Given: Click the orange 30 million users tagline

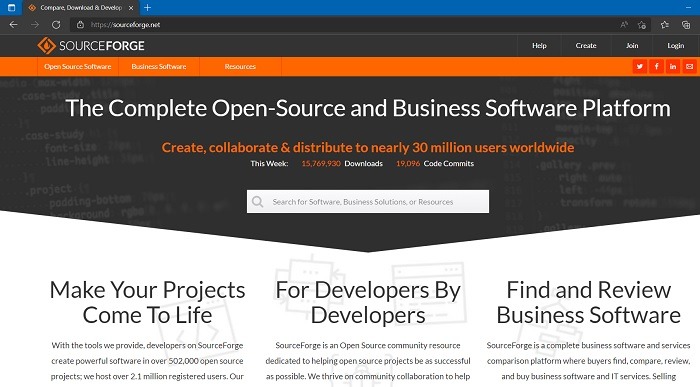Looking at the screenshot, I should [368, 147].
